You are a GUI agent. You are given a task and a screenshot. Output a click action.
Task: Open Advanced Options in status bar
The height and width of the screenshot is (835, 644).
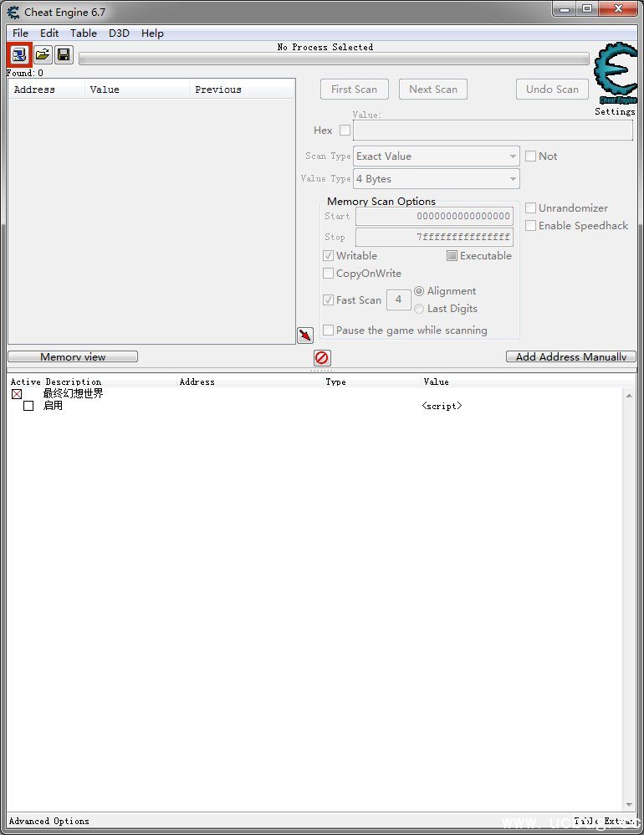49,822
